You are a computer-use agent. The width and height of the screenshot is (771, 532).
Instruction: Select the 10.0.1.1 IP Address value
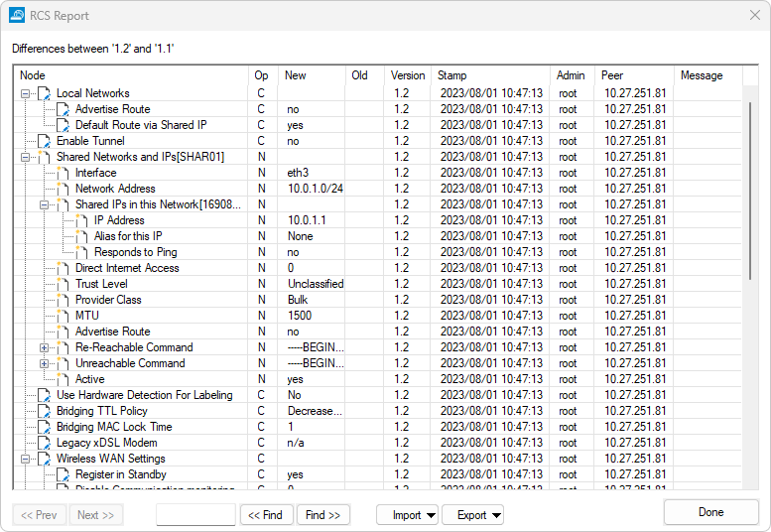coord(307,220)
